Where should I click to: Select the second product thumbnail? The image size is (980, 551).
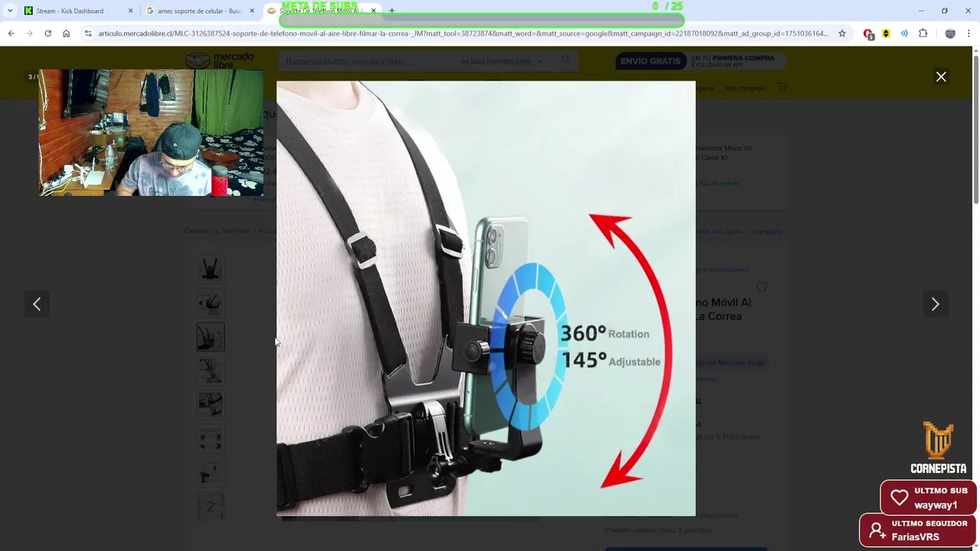click(211, 303)
